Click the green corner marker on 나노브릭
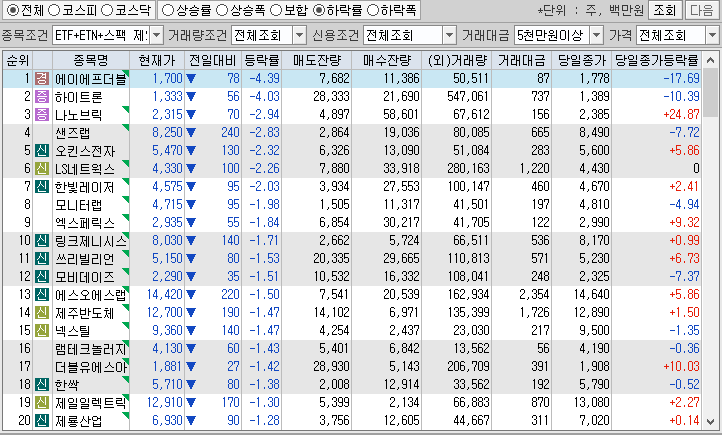The image size is (722, 435). pyautogui.click(x=126, y=109)
